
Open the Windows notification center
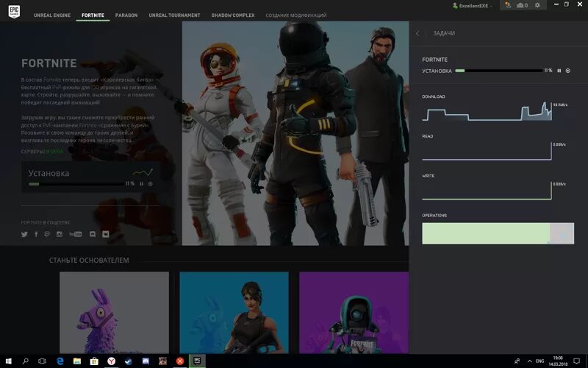pyautogui.click(x=576, y=361)
